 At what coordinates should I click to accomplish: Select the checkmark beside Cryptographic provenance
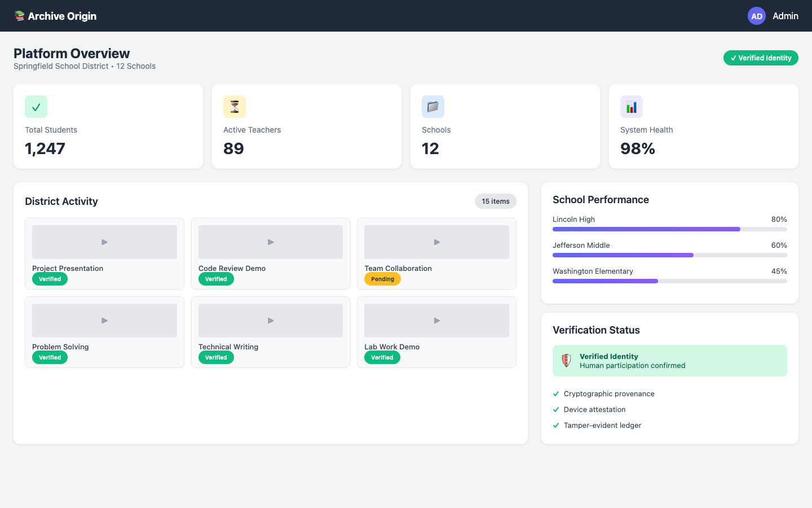[x=556, y=393]
